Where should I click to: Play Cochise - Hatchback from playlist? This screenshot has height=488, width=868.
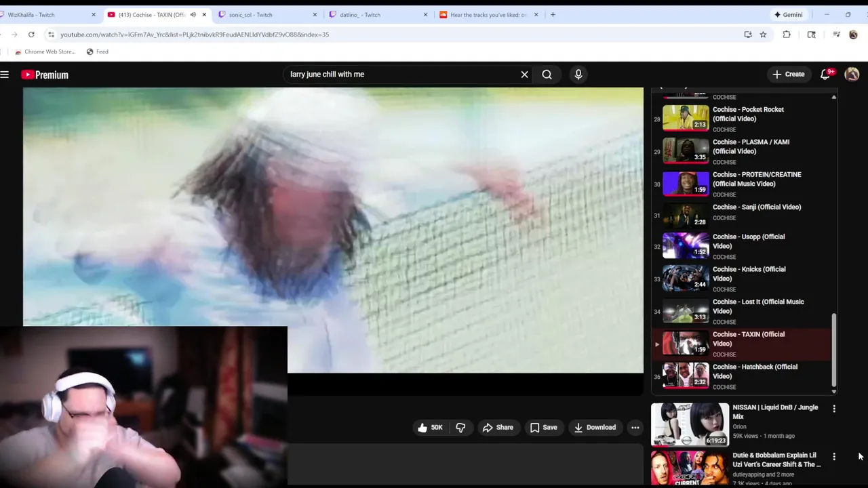pos(743,376)
